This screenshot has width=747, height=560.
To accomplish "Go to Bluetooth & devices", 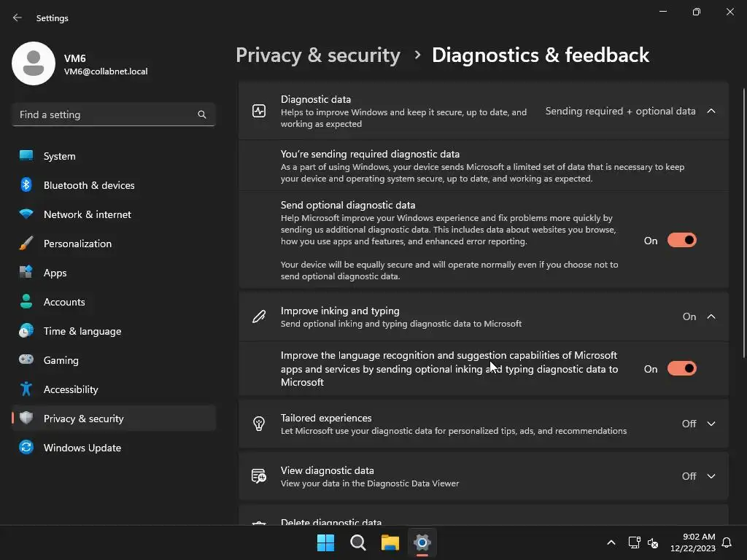I will (x=114, y=185).
